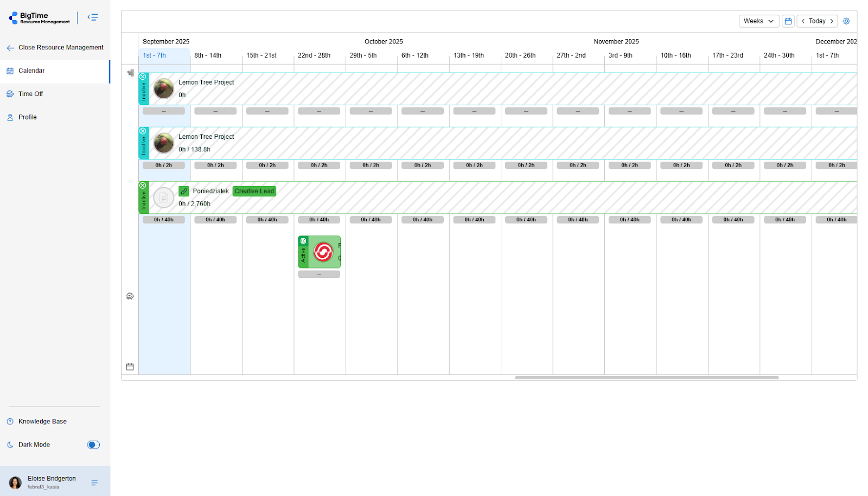
Task: Collapse the sidebar menu icon
Action: [93, 17]
